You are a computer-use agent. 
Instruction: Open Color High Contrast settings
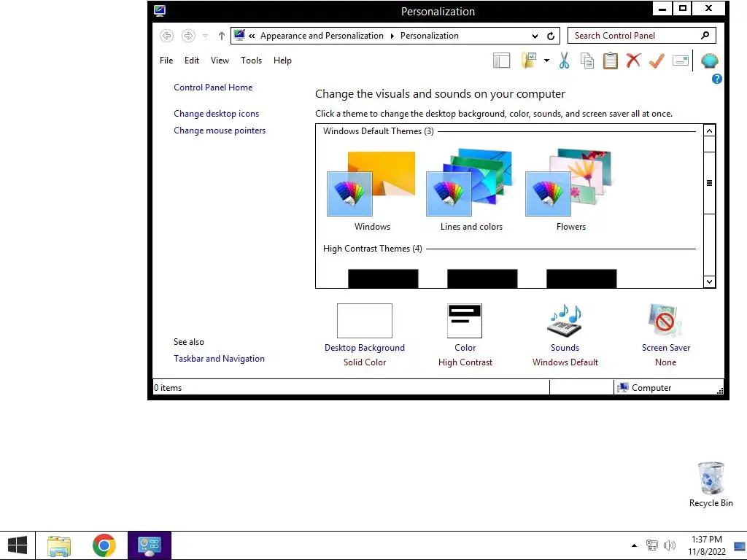click(465, 335)
